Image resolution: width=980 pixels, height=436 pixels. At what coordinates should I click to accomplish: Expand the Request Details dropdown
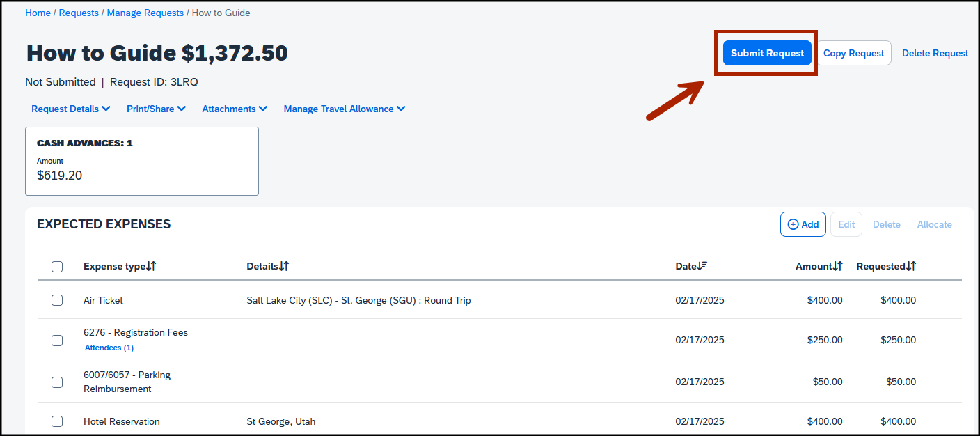[x=71, y=109]
